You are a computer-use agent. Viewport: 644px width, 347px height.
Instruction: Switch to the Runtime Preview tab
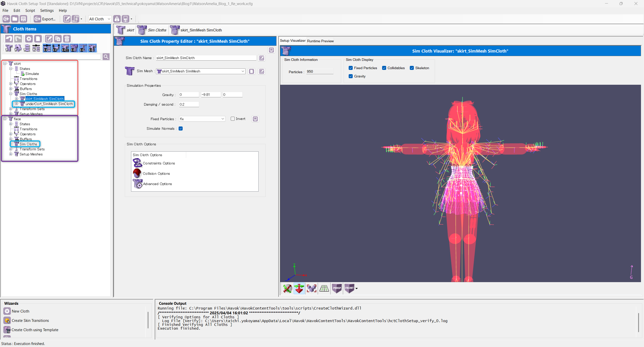tap(320, 41)
